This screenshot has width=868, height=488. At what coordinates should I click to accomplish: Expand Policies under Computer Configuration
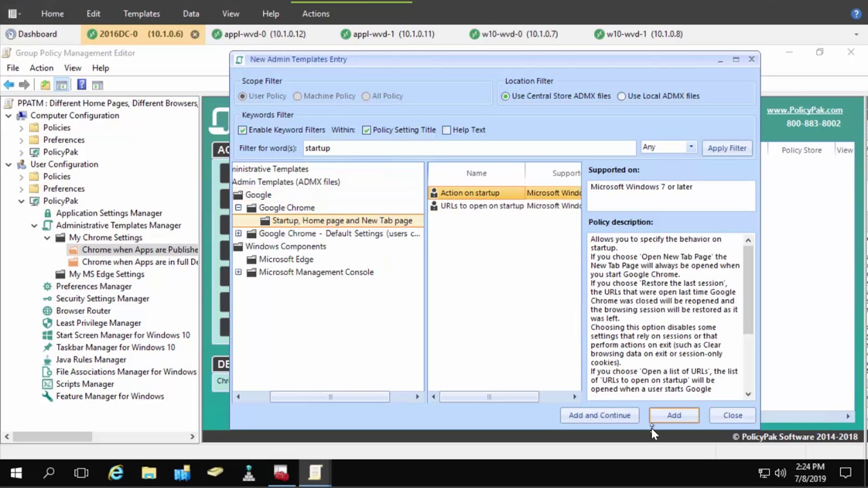[x=21, y=127]
